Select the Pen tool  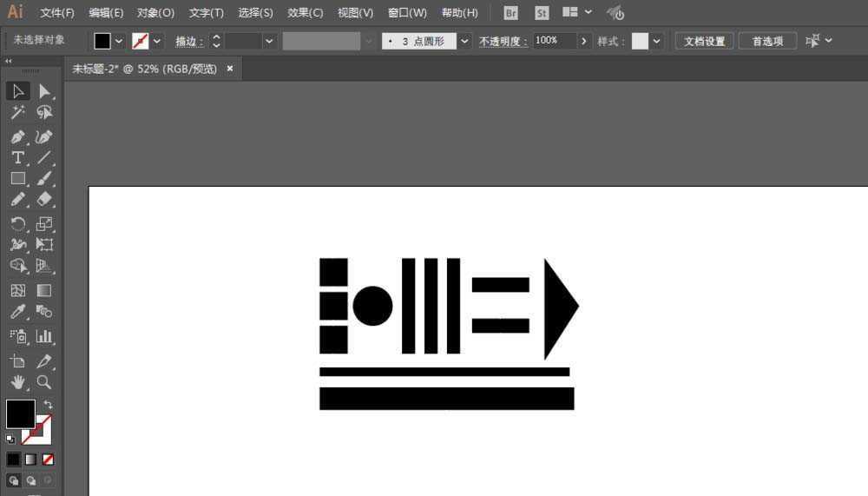tap(17, 136)
